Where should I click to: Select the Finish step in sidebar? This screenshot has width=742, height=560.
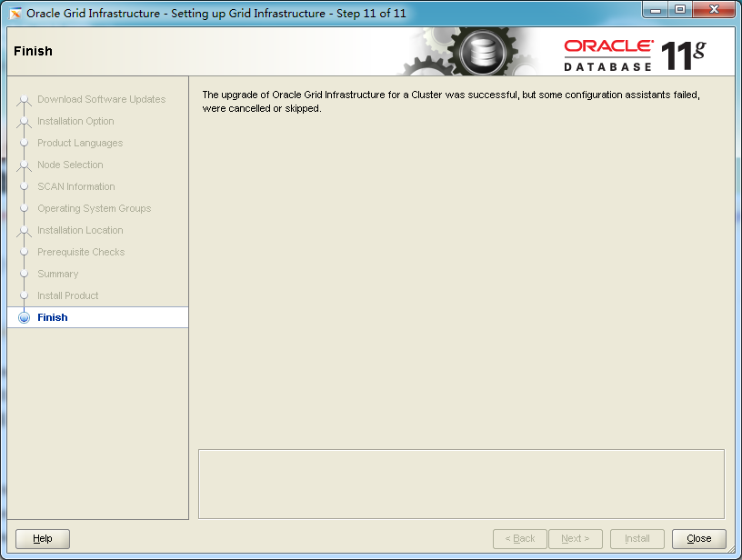pos(98,317)
